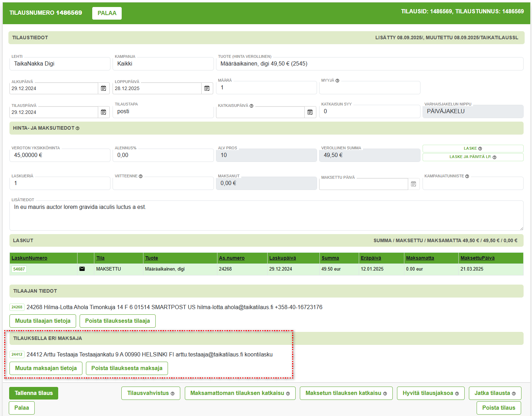Click help icon beside Myyjä label
Screen dimensions: 532x416
tap(337, 81)
